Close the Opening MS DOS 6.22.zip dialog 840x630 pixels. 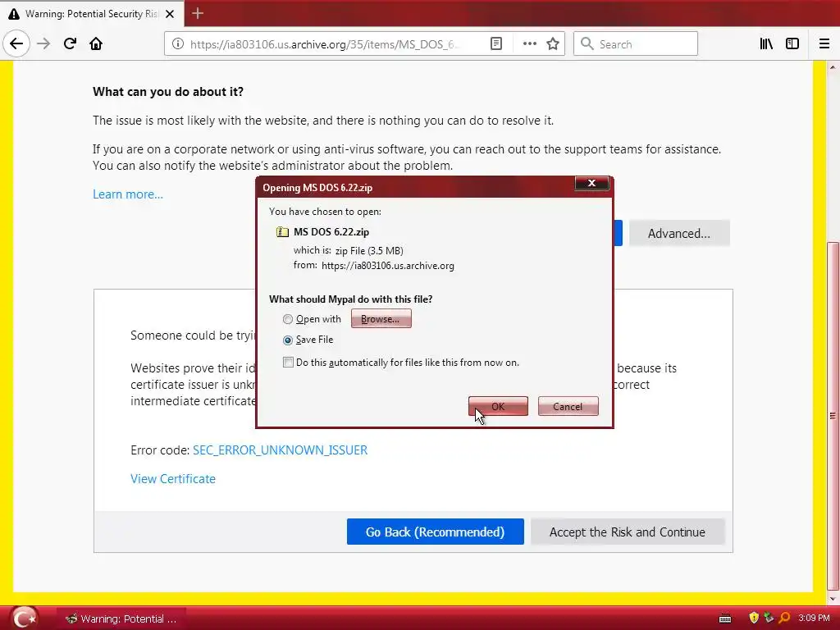click(x=591, y=183)
